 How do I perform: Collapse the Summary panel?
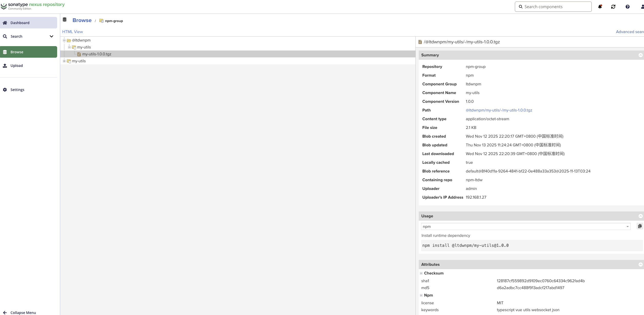[x=640, y=55]
